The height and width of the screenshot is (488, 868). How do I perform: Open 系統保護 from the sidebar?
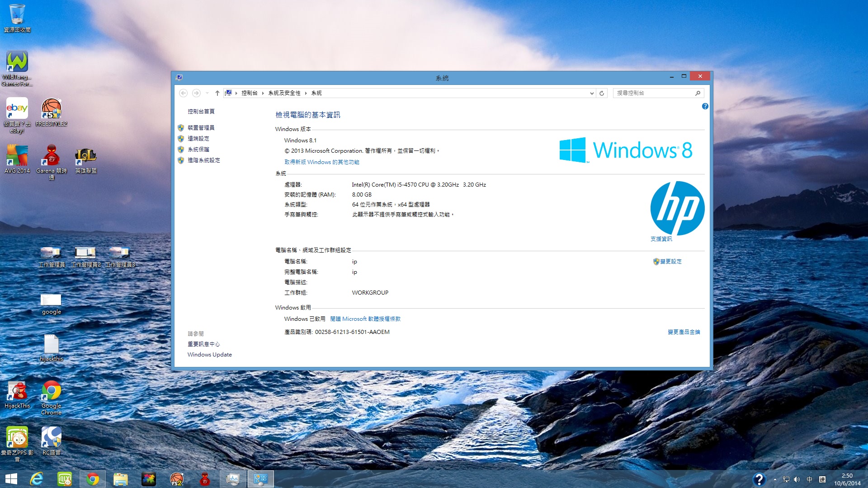click(198, 150)
